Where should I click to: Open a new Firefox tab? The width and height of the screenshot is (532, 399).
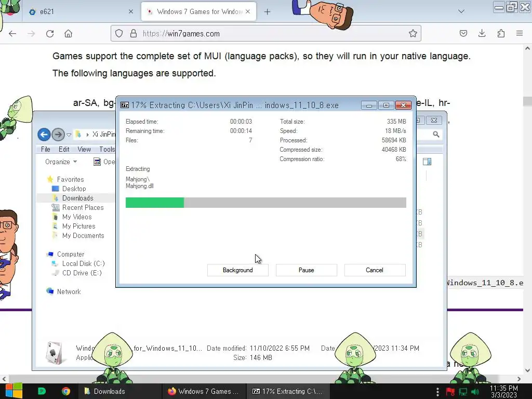coord(268,12)
